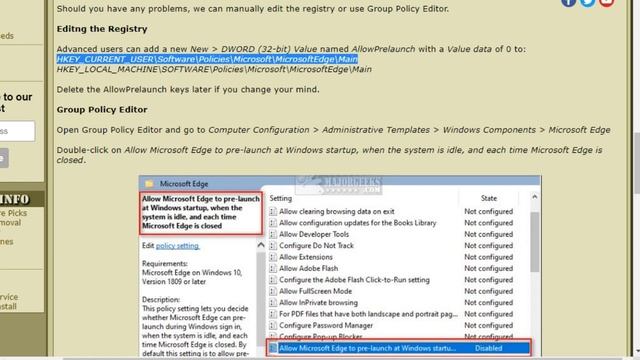640x360 pixels.
Task: Click the 'Delete the AllowPrelaunch keys later' sentence
Action: [188, 89]
